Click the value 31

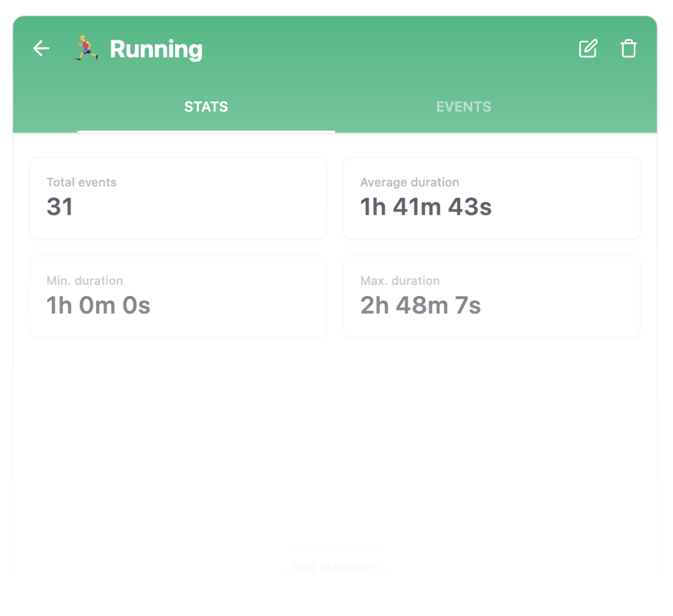(60, 207)
